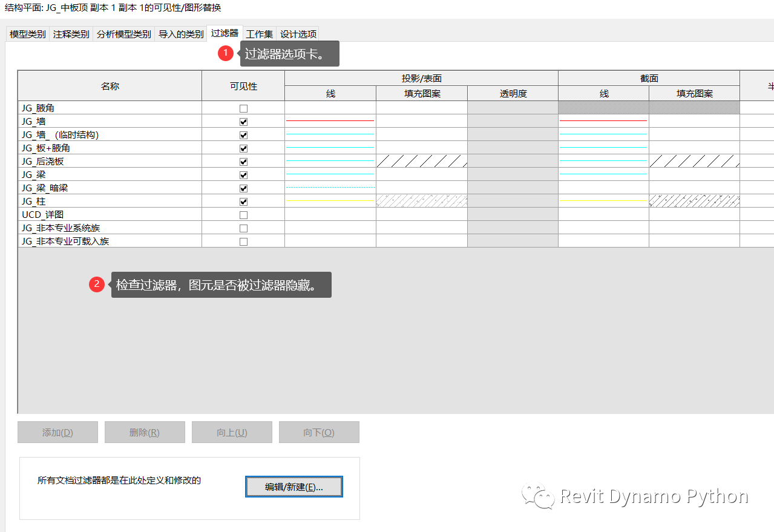Select the 分析模型类别 tab
Viewport: 774px width, 532px height.
tap(123, 34)
